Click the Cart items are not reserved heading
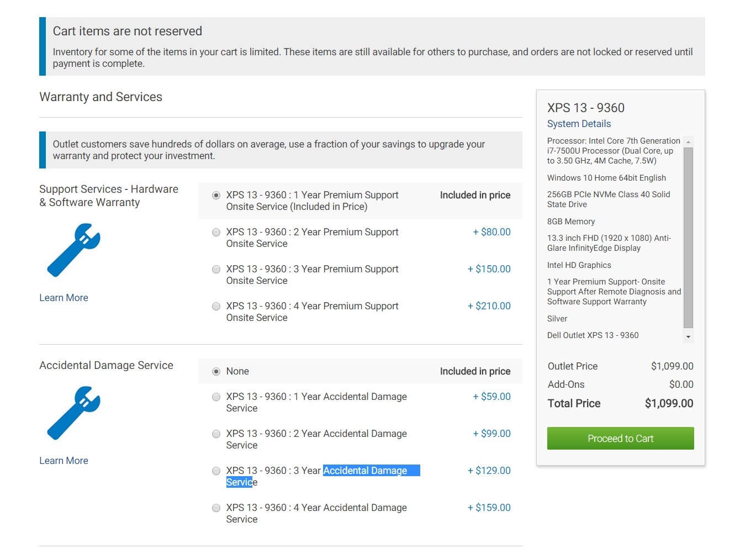The height and width of the screenshot is (559, 756). point(128,31)
